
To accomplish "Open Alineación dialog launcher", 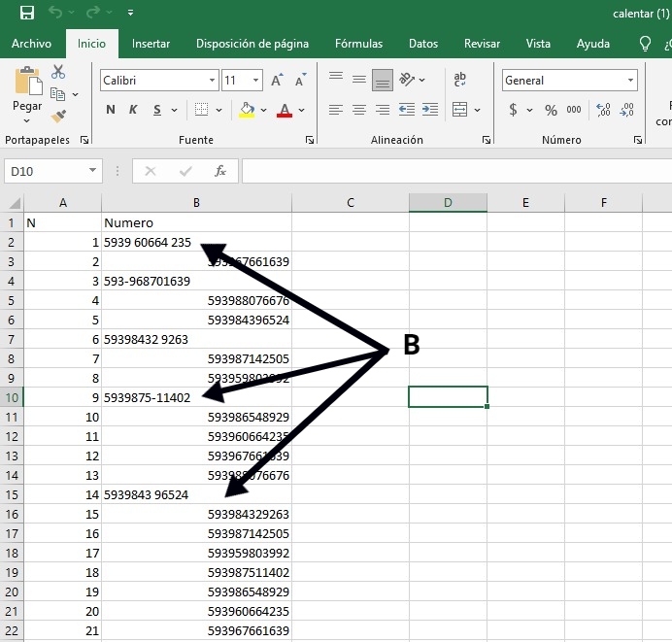I will (487, 140).
